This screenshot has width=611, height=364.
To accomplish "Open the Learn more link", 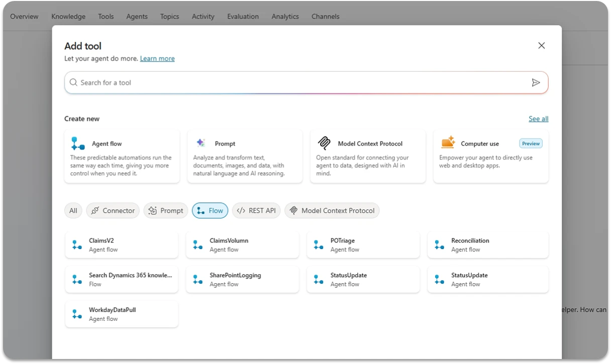I will click(x=157, y=59).
